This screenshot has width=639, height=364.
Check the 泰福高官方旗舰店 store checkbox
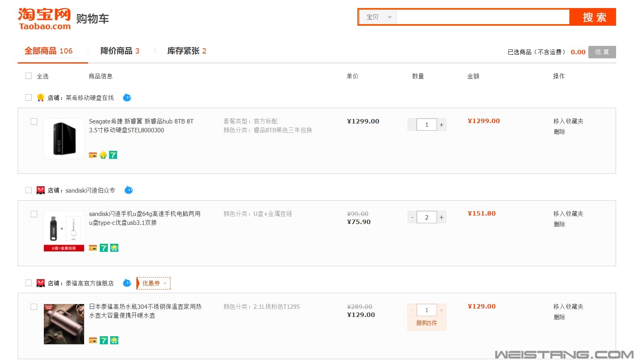29,283
